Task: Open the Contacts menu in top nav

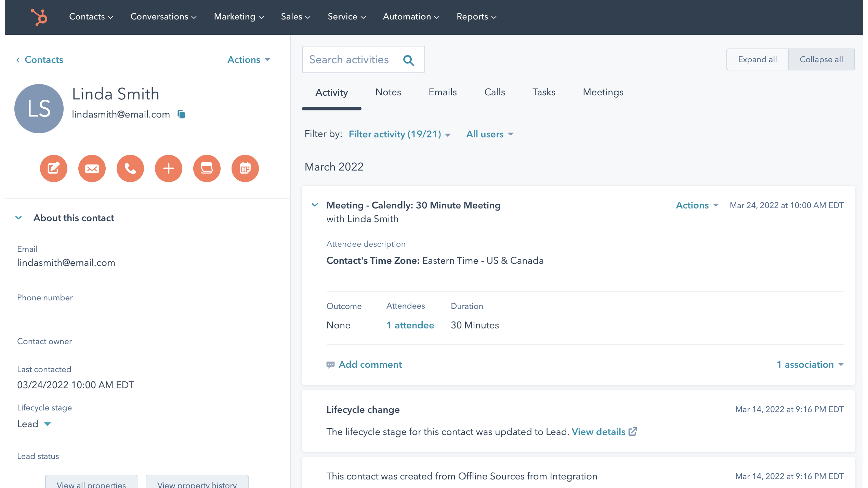Action: coord(91,17)
